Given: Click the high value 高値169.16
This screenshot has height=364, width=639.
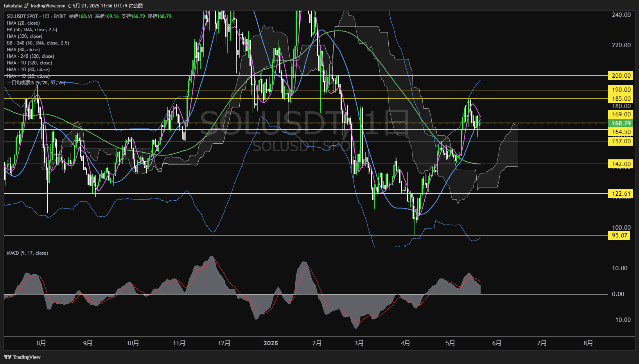Looking at the screenshot, I should tap(107, 16).
